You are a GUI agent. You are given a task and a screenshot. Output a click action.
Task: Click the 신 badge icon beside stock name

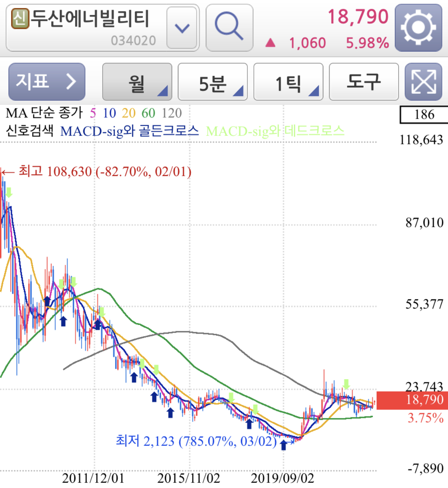tap(20, 19)
